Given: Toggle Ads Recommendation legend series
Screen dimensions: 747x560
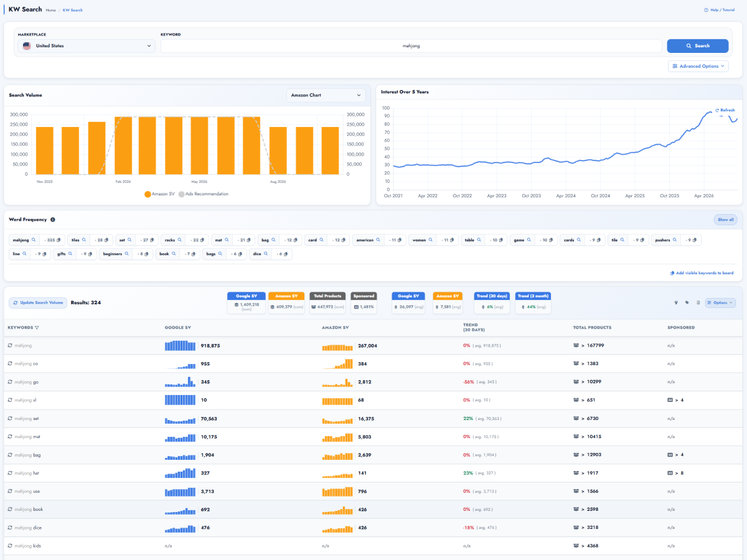Looking at the screenshot, I should (204, 194).
